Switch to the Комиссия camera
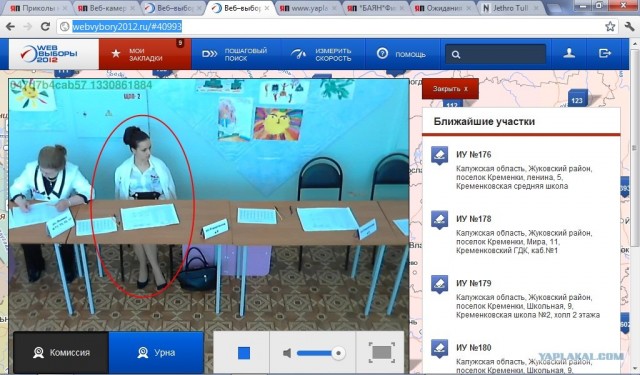Image resolution: width=640 pixels, height=375 pixels. [61, 353]
